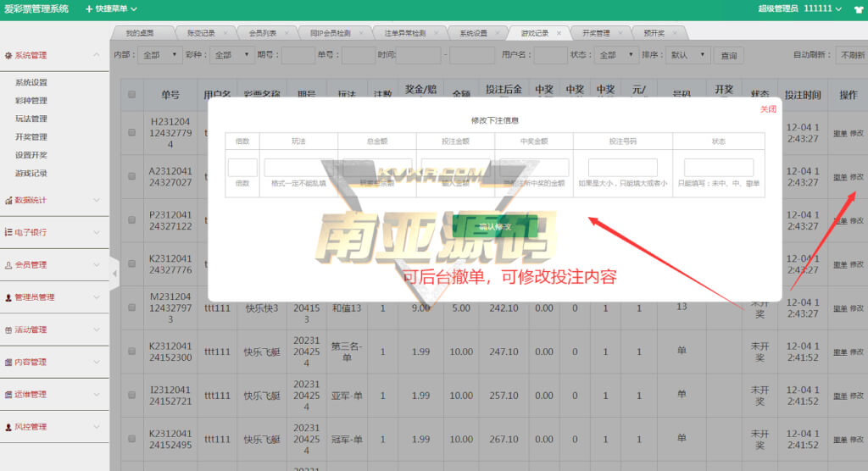
Task: Click the 活动管理 gift icon in sidebar
Action: (8, 330)
